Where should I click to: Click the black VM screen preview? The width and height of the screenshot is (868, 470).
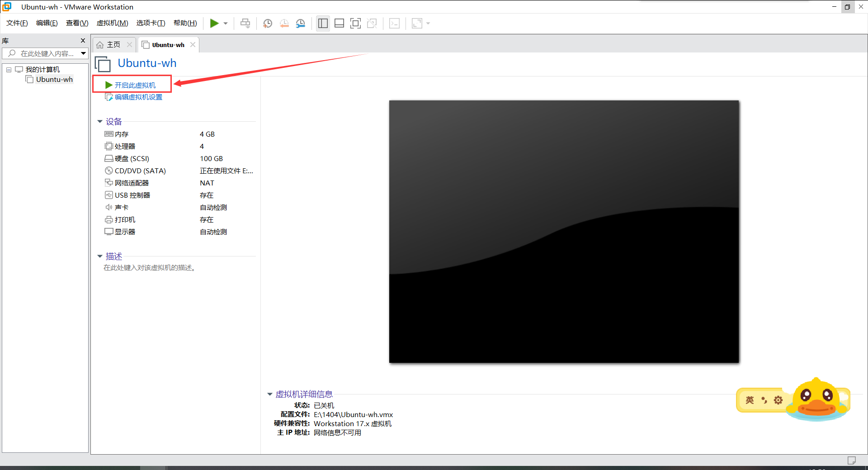coord(564,231)
